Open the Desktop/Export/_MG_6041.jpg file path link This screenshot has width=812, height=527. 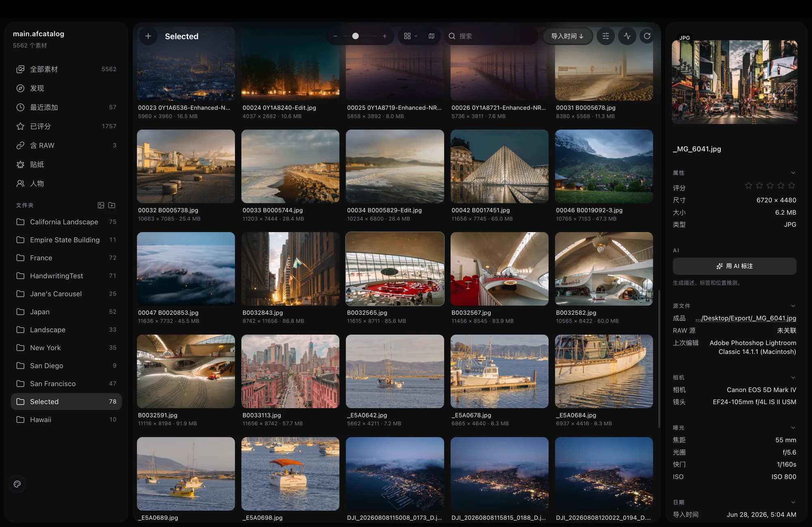point(746,318)
